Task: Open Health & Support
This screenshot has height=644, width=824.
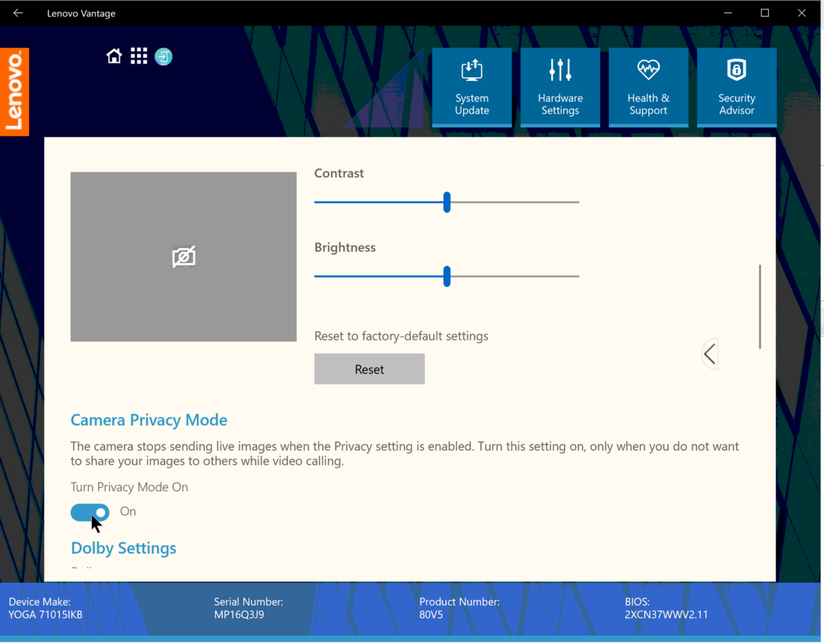Action: click(x=648, y=86)
